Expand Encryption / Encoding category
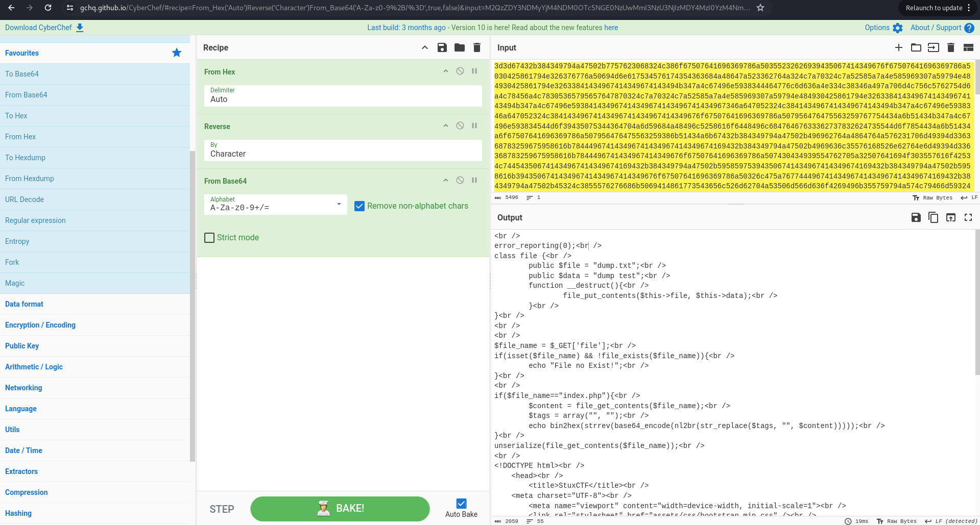Screen dimensions: 980x525 tap(94, 325)
